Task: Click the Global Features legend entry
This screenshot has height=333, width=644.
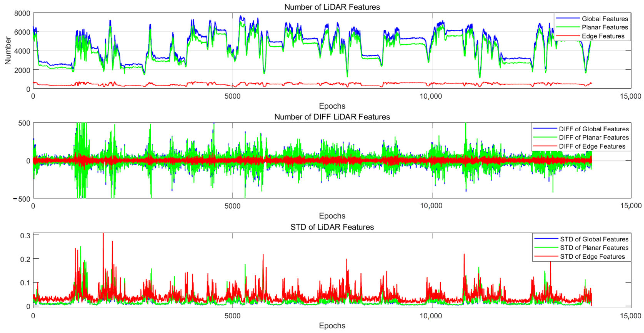Action: click(605, 19)
